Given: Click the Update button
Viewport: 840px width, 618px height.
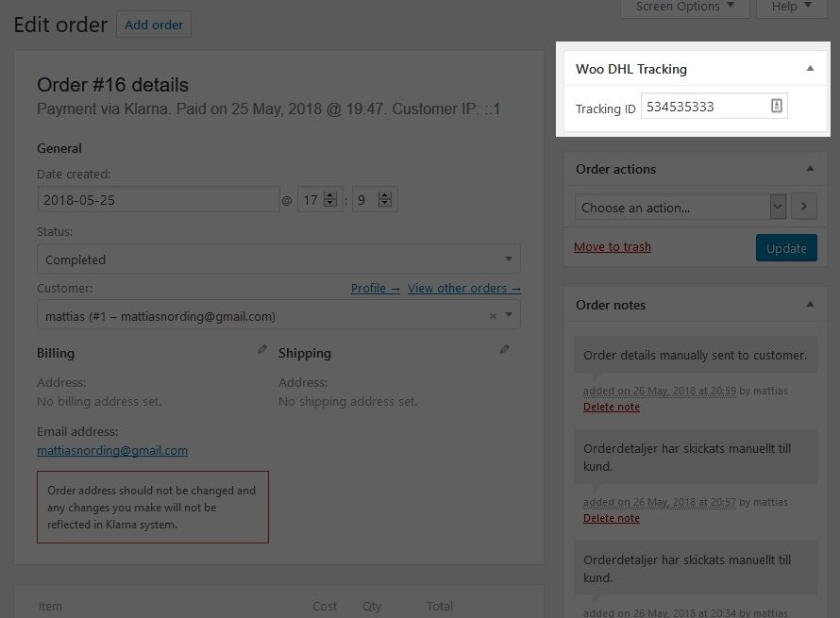Looking at the screenshot, I should [786, 248].
